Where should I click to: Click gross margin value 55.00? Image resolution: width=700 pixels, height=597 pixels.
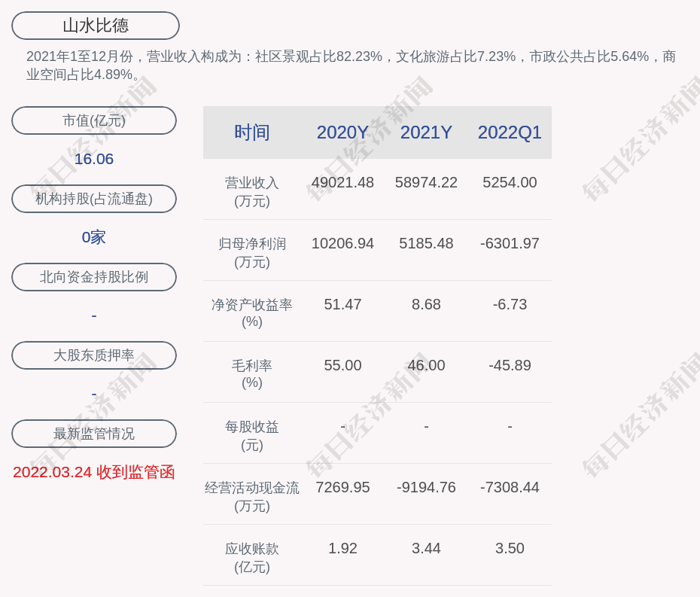point(342,365)
